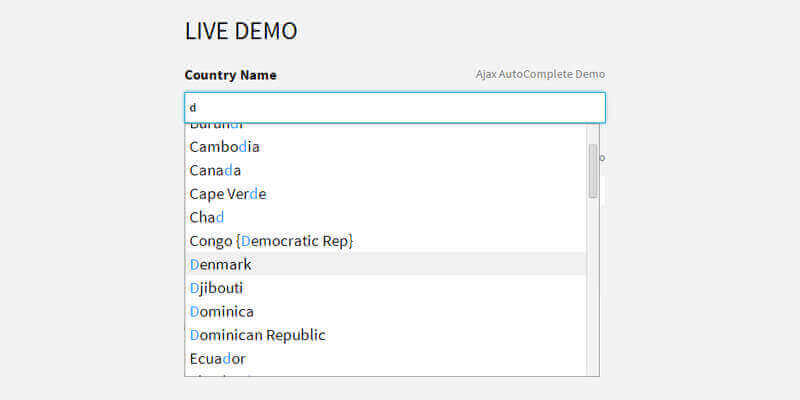Select Dominican Republic in the list
Screen dimensions: 800x400
pyautogui.click(x=258, y=335)
